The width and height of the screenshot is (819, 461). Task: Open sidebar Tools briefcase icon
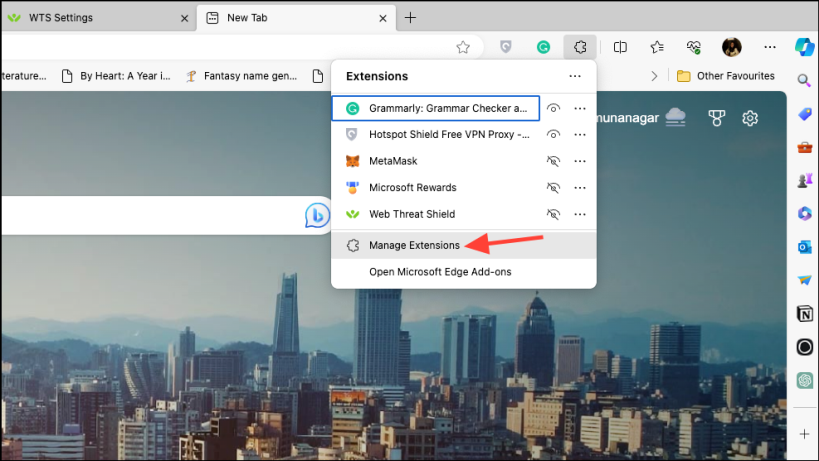[804, 148]
